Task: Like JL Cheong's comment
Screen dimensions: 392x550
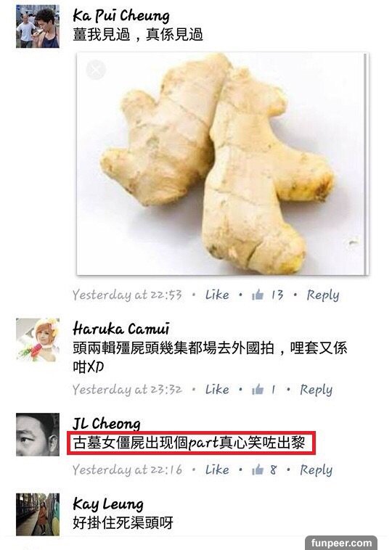Action: click(217, 469)
